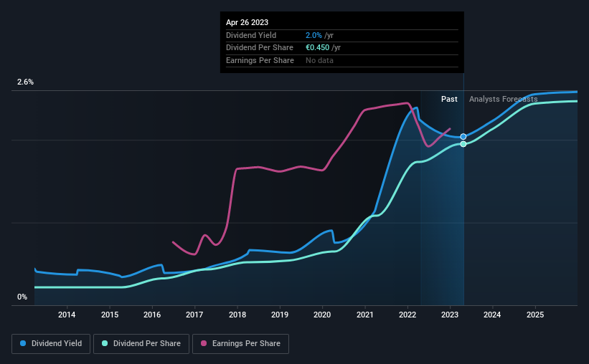The height and width of the screenshot is (364, 589).
Task: Click the 2018 x-axis year label
Action: point(237,315)
